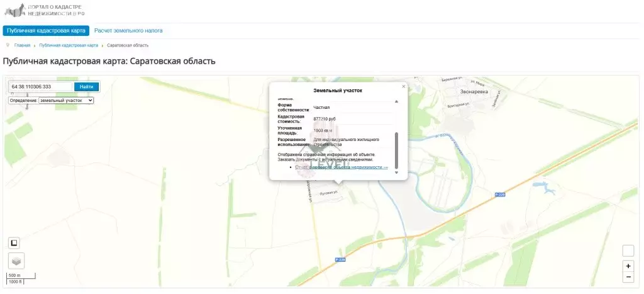Close the Земельный участок popup
644x294 pixels.
(x=404, y=86)
